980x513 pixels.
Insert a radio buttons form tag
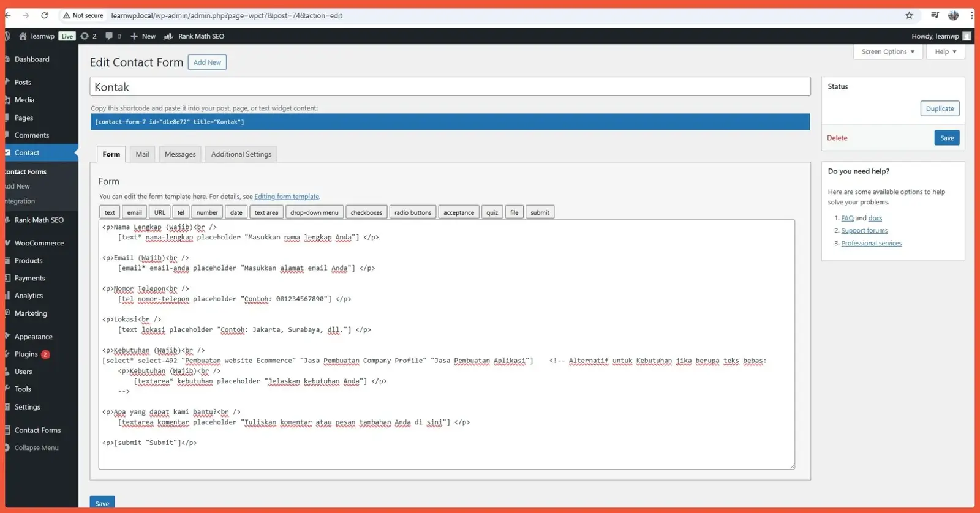(412, 212)
